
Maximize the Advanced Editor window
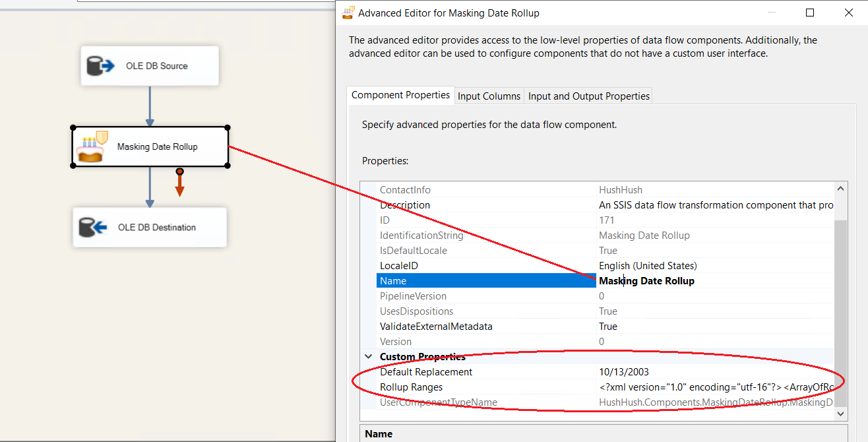[810, 13]
